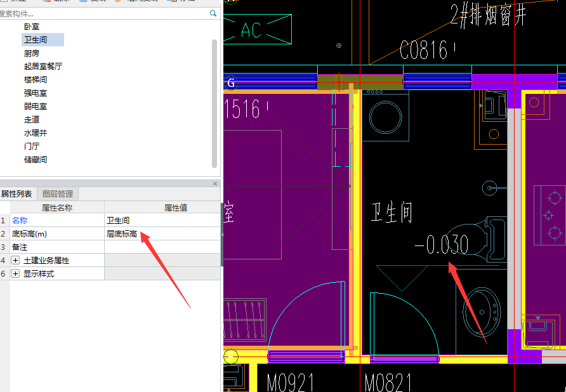Click the 卫生间 room label in drawing
This screenshot has height=392, width=566.
tap(392, 212)
